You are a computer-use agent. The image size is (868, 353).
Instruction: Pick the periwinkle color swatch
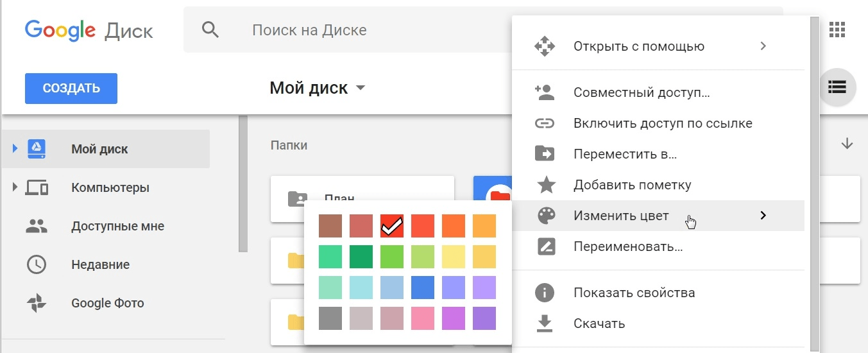[454, 288]
